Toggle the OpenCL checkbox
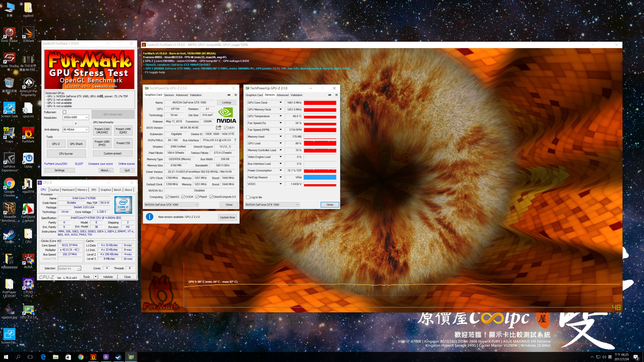The height and width of the screenshot is (362, 644). point(167,197)
